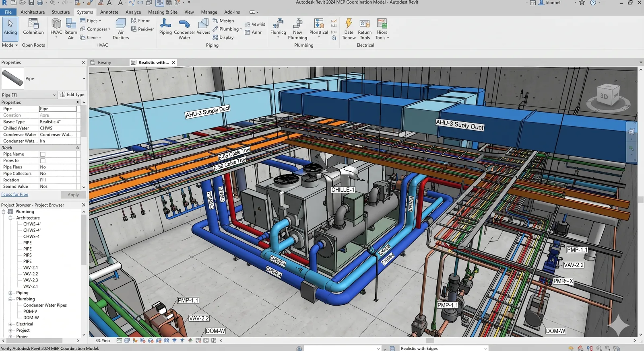Select the Date Tiebow electrical tool
This screenshot has height=351, width=644.
[349, 29]
